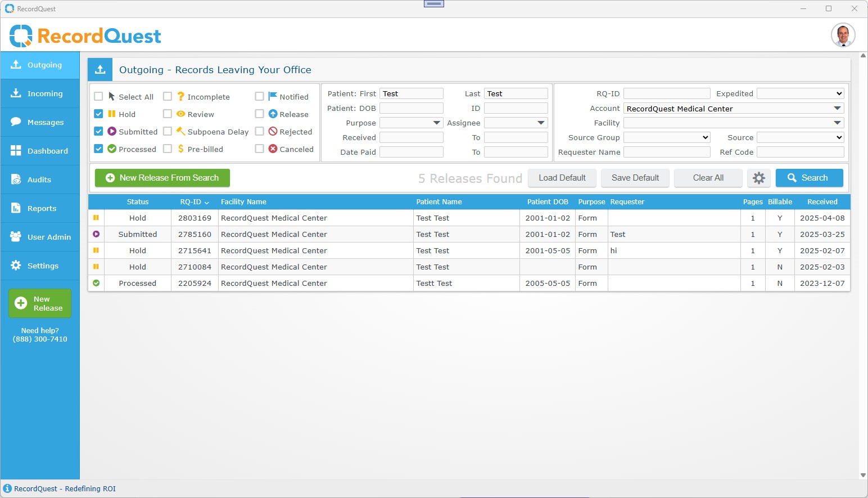Viewport: 868px width, 498px height.
Task: Click the Canceled red X icon
Action: [273, 149]
